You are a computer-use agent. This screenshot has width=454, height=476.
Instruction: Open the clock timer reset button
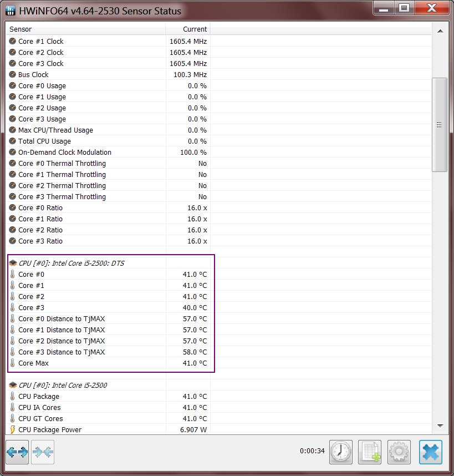341,452
